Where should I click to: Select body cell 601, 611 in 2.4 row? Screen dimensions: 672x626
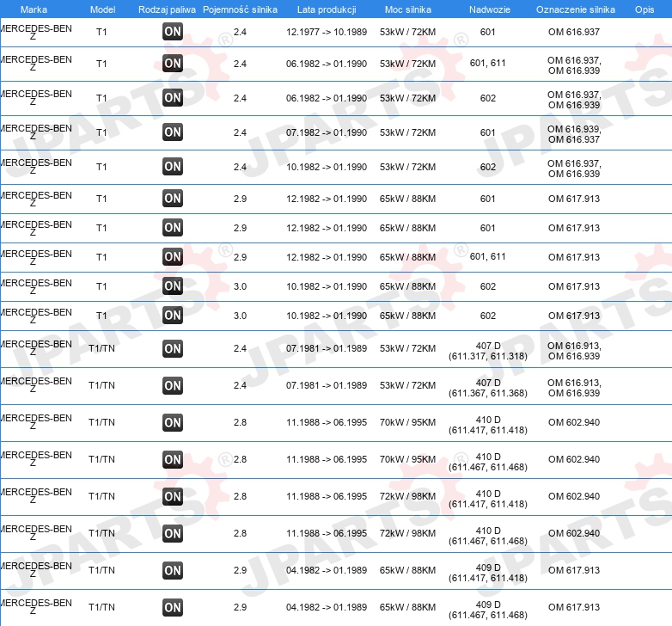coord(488,63)
